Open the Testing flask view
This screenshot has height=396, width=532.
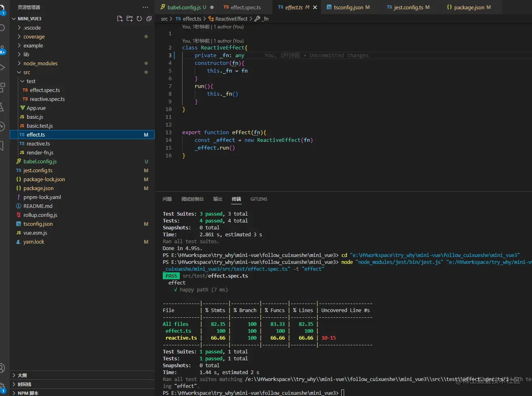tap(2, 107)
